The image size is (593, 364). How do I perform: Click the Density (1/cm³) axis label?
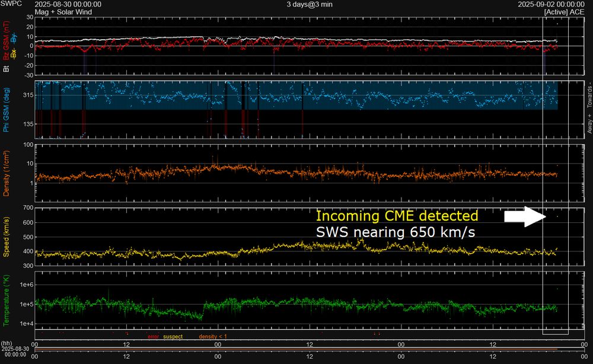click(6, 173)
